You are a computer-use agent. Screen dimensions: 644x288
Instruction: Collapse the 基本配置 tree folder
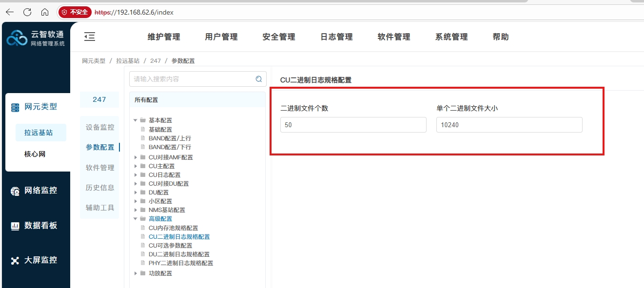[136, 120]
